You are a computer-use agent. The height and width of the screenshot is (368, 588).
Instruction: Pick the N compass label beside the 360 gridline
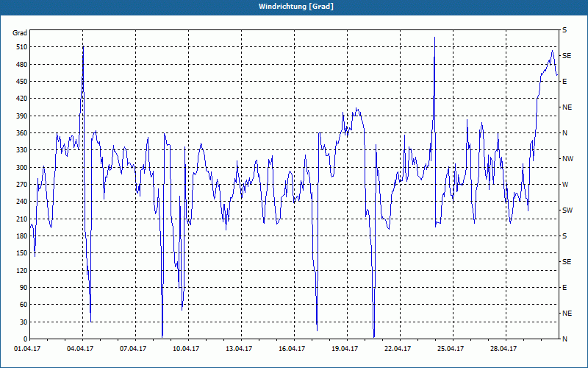(564, 133)
